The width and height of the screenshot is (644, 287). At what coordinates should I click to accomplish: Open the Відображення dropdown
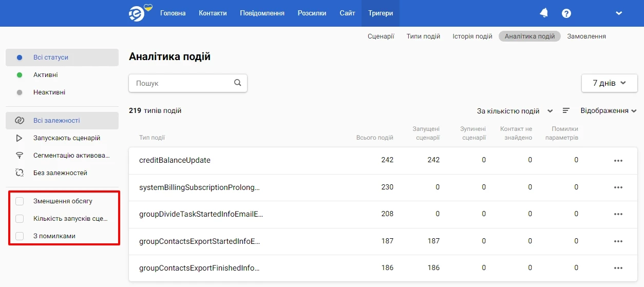pos(609,111)
